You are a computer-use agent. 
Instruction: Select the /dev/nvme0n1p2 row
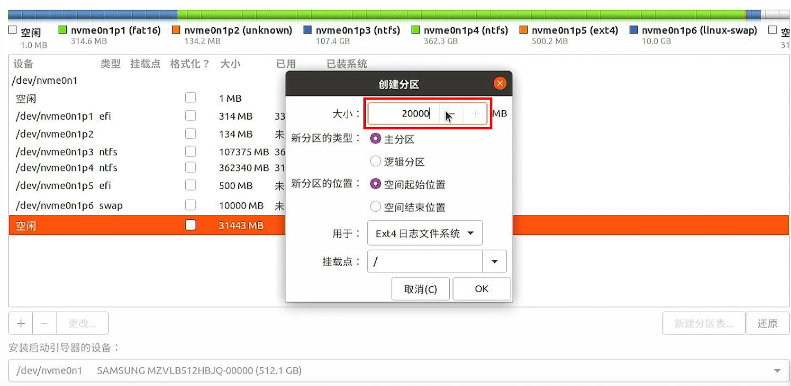[147, 134]
